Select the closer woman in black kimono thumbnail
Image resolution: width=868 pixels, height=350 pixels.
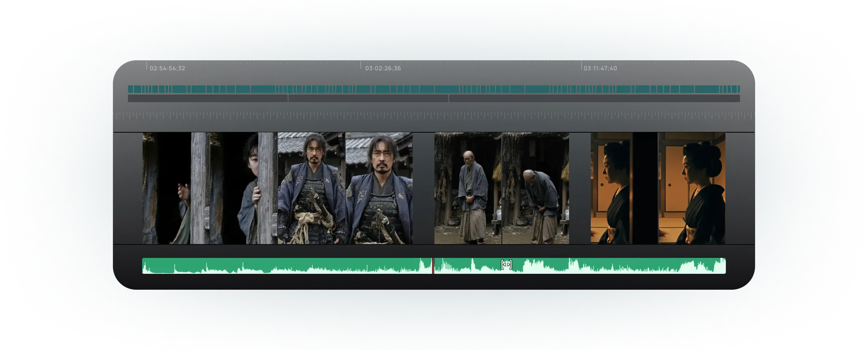692,188
